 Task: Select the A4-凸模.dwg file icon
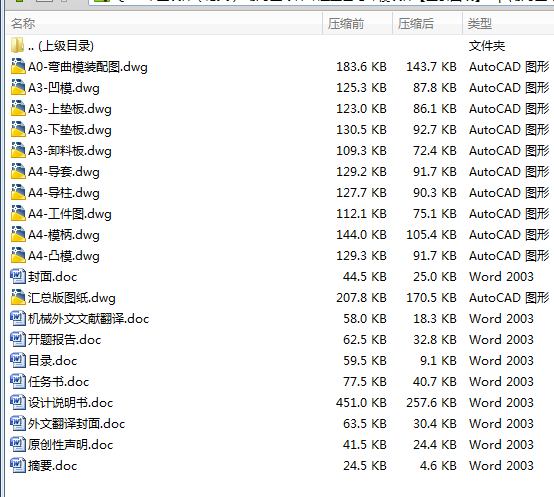[x=18, y=255]
